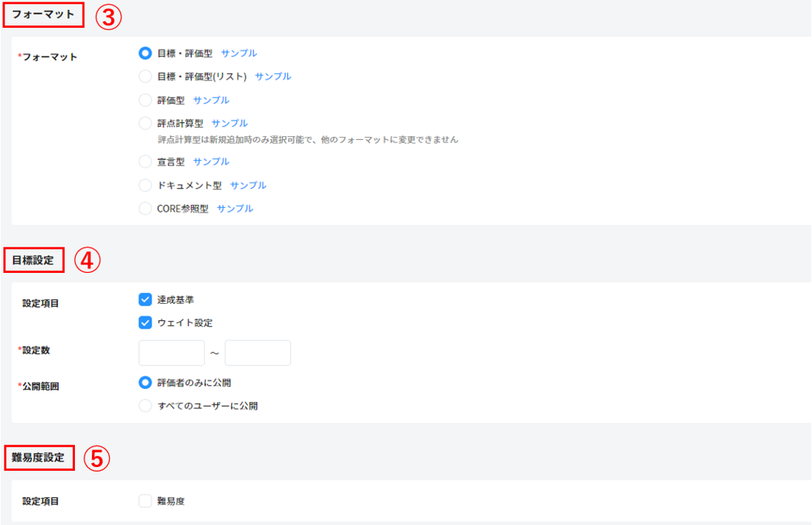Choose the 宣言型 format option
Screen dimensions: 812x525
[145, 162]
